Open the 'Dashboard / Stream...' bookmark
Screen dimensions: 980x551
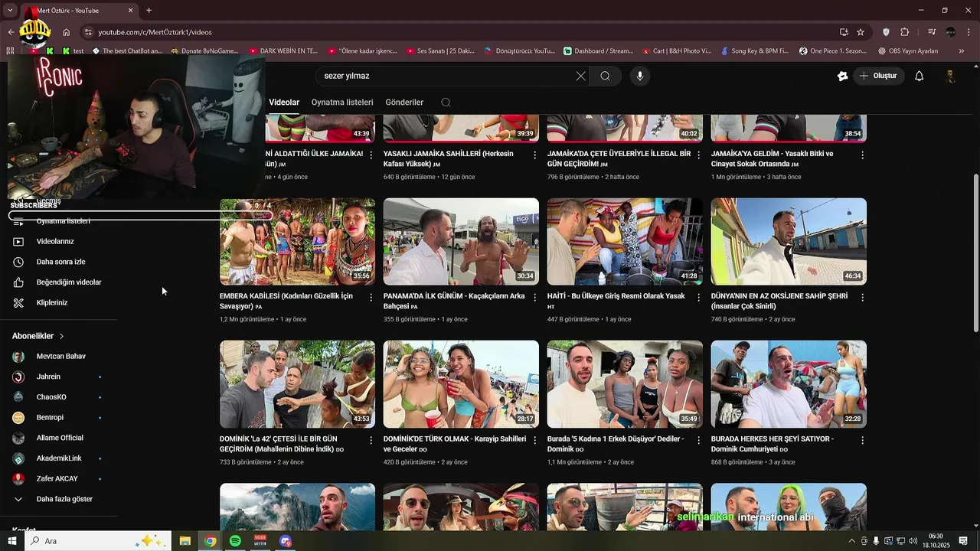click(x=598, y=51)
